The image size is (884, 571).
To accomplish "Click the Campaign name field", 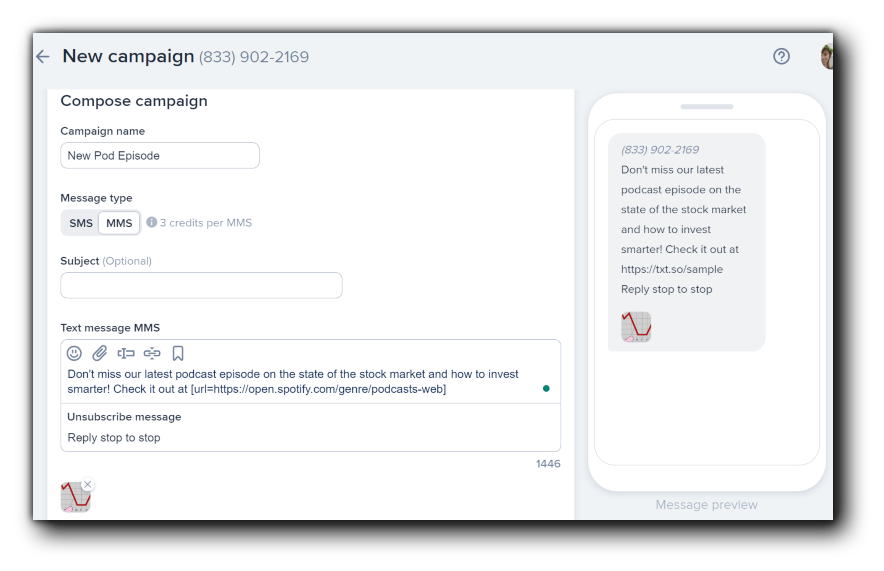I will click(160, 156).
